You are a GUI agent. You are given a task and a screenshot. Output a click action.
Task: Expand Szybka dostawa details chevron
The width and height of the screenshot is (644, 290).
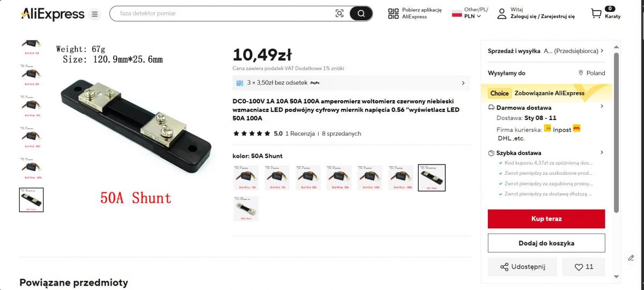[x=602, y=152]
